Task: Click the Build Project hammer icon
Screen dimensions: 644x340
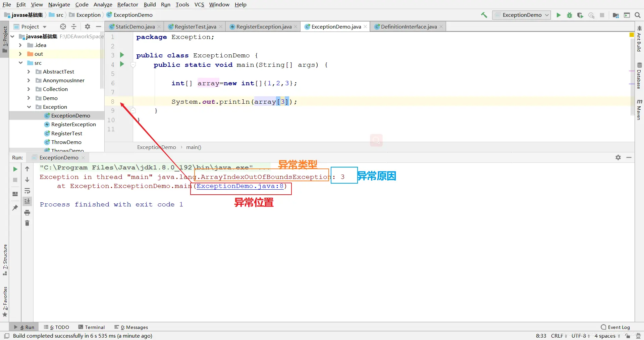Action: click(484, 15)
